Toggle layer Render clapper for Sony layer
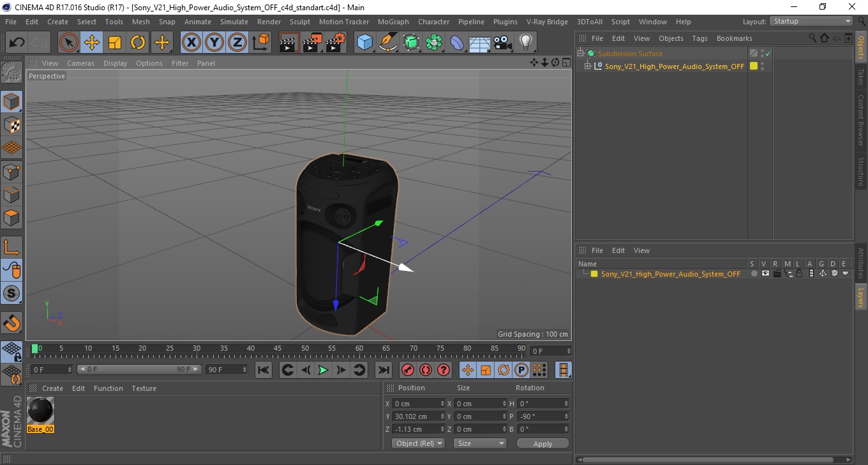868x465 pixels. (x=777, y=273)
